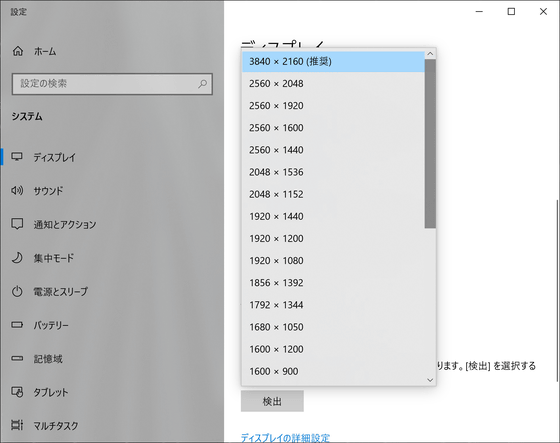Screen dimensions: 560x443
Task: Choose 1920 × 1080 from resolution list
Action: click(333, 261)
